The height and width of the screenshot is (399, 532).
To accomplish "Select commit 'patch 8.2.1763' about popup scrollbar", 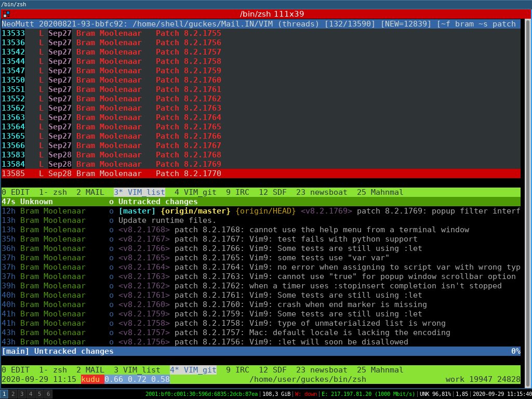I will click(x=261, y=276).
